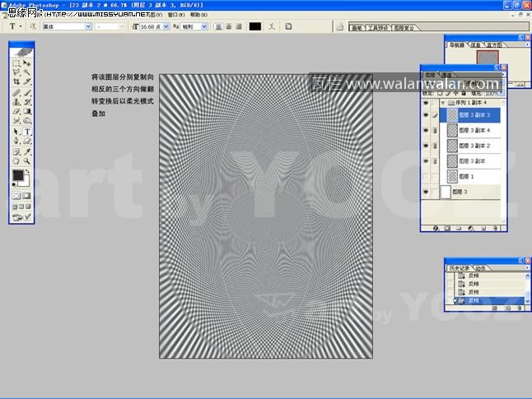The width and height of the screenshot is (532, 399).
Task: Collapse the 序列 1 副本 4 layer group
Action: 444,103
